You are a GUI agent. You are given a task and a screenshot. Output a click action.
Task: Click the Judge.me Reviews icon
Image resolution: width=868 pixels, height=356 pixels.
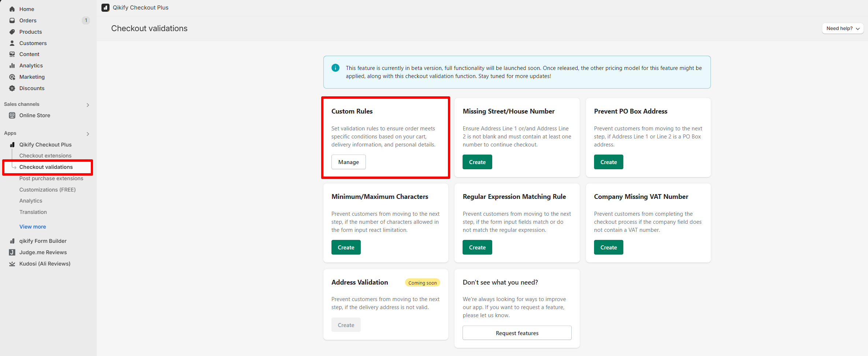12,252
